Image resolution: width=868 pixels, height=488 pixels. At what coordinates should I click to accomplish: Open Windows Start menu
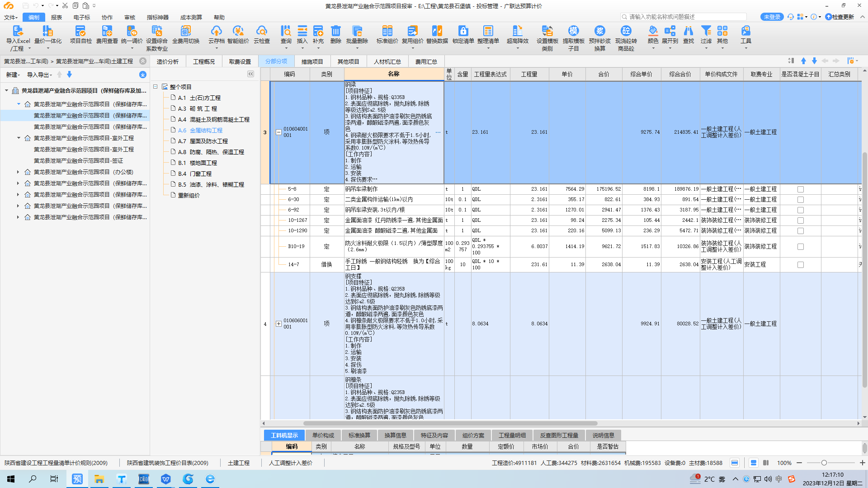[11, 479]
